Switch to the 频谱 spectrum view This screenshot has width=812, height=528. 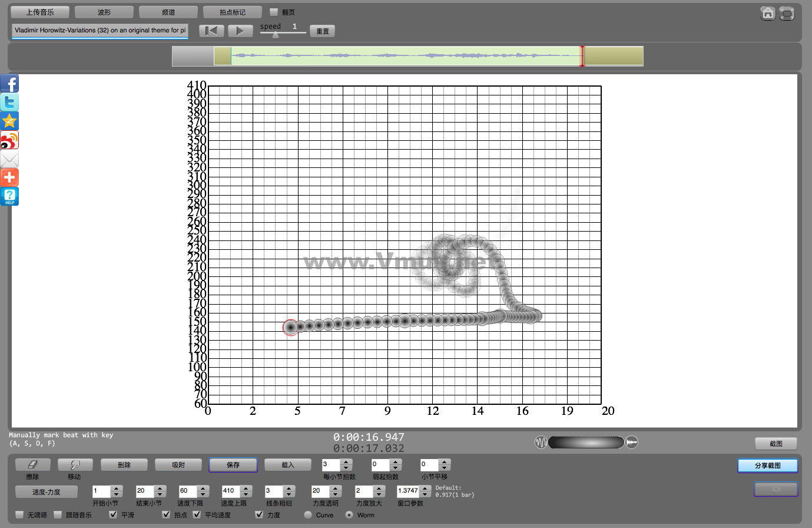(x=168, y=12)
